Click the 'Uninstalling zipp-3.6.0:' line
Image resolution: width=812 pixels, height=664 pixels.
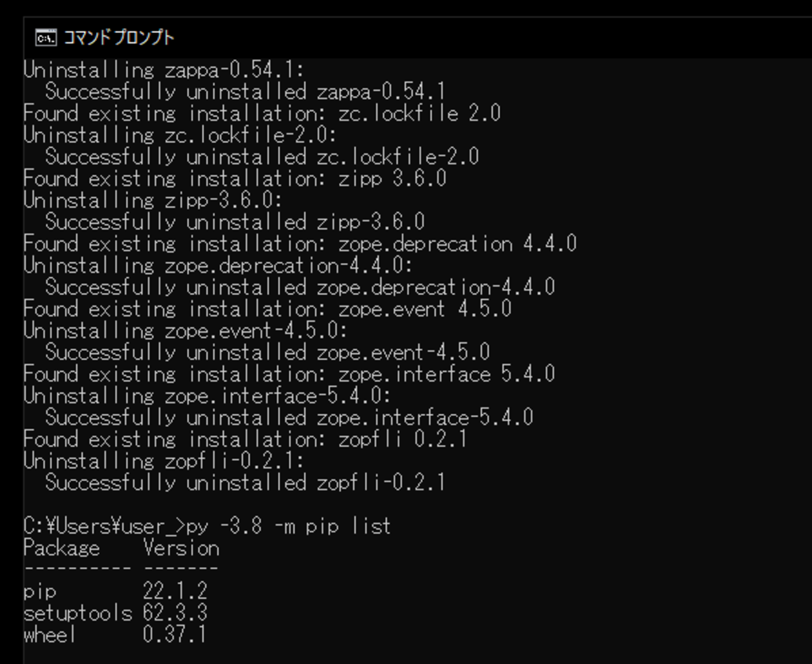[153, 200]
